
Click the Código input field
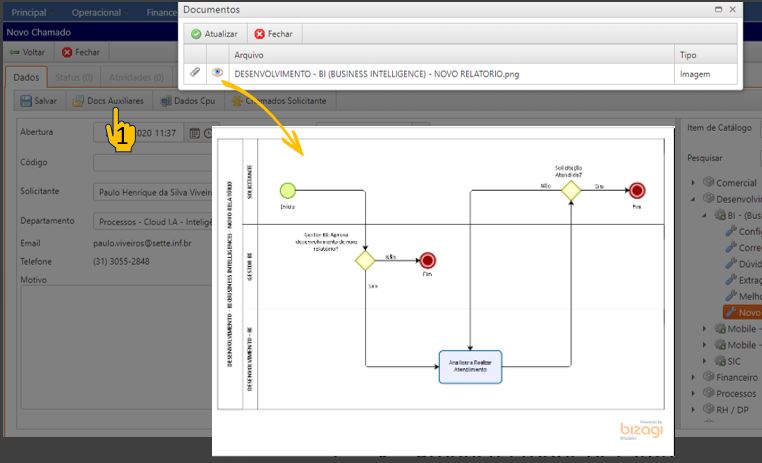coord(150,162)
